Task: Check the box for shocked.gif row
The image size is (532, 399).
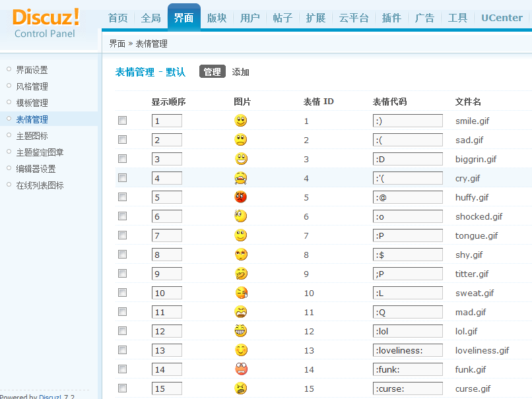Action: click(123, 216)
